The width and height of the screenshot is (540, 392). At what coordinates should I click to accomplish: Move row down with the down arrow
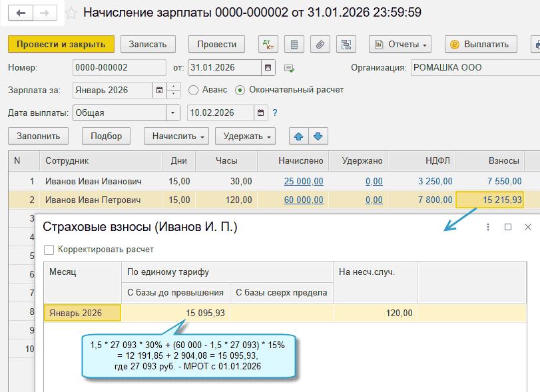pos(318,136)
